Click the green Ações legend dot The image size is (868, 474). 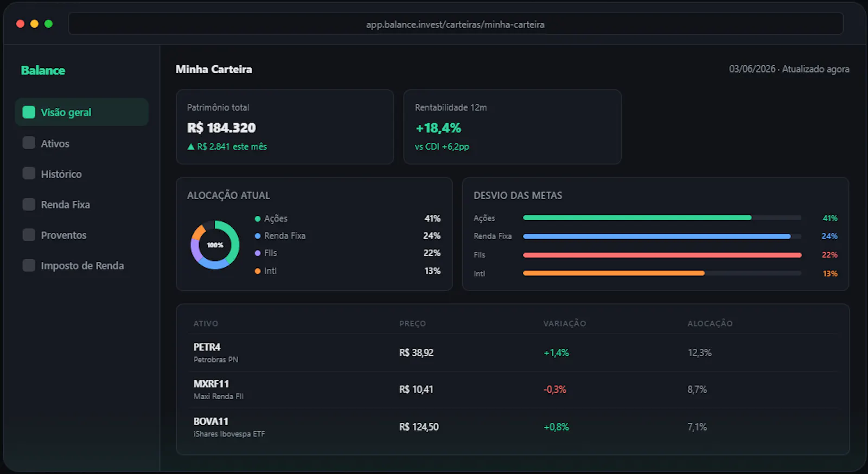point(258,219)
